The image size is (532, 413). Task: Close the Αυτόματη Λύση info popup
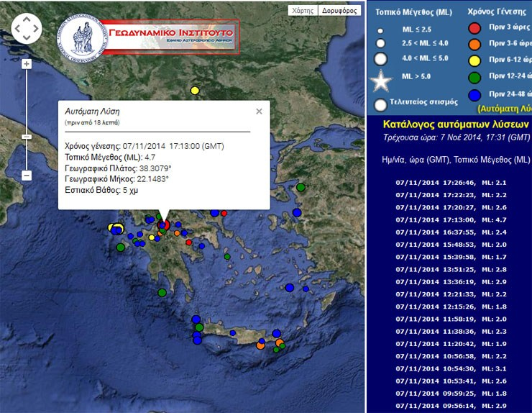tap(259, 112)
